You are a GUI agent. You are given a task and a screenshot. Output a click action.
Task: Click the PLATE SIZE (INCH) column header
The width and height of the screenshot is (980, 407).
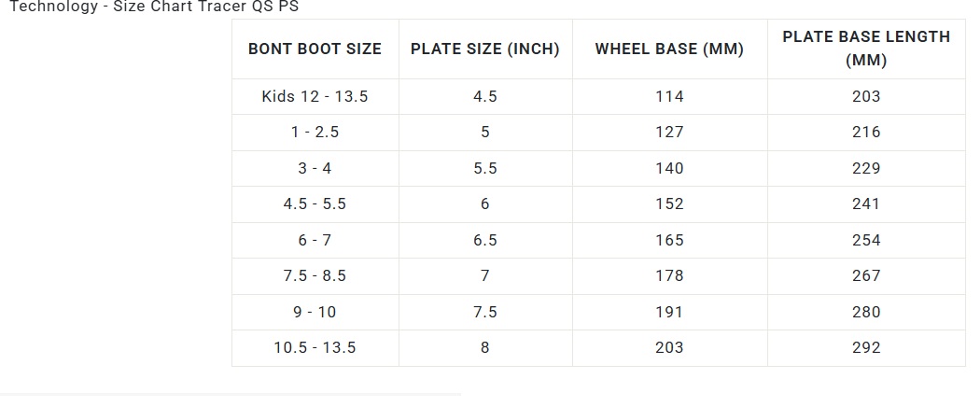tap(484, 49)
